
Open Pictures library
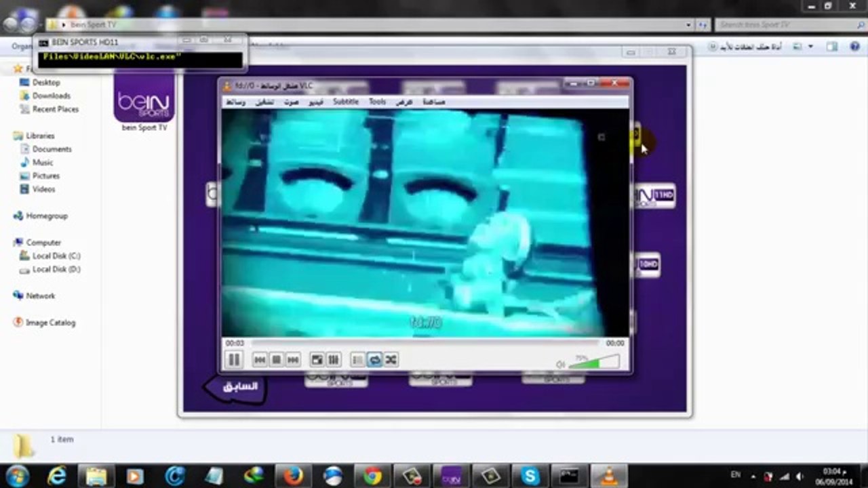(46, 176)
